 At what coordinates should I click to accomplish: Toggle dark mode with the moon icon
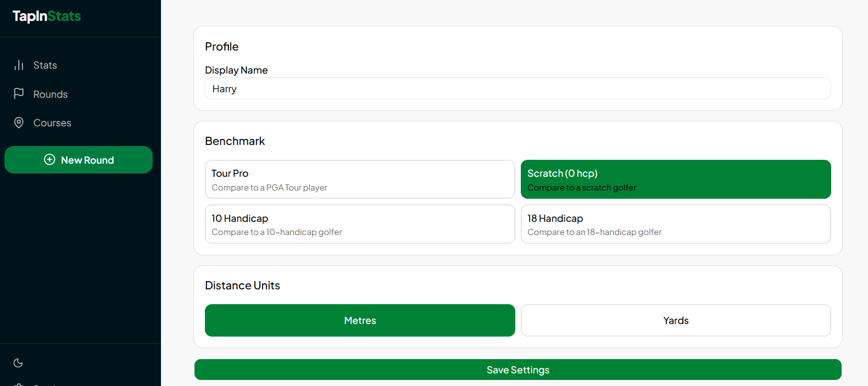pyautogui.click(x=18, y=363)
